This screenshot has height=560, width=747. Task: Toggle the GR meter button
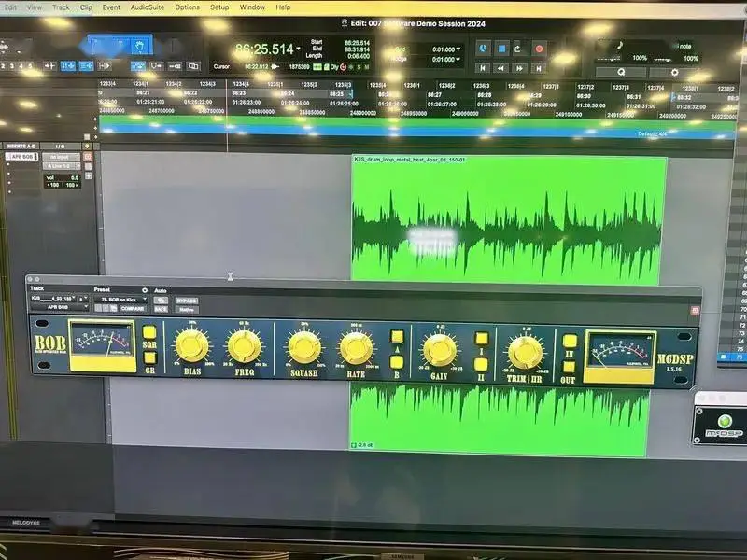pos(149,357)
